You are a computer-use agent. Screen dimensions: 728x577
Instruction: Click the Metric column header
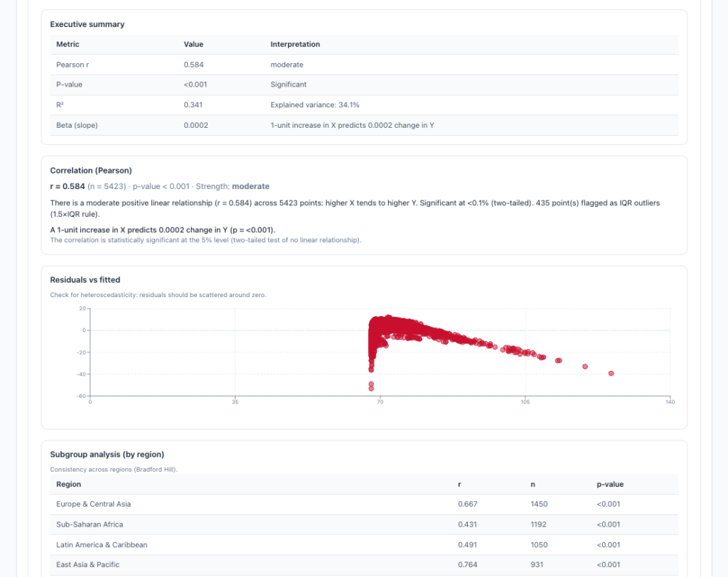(x=68, y=44)
